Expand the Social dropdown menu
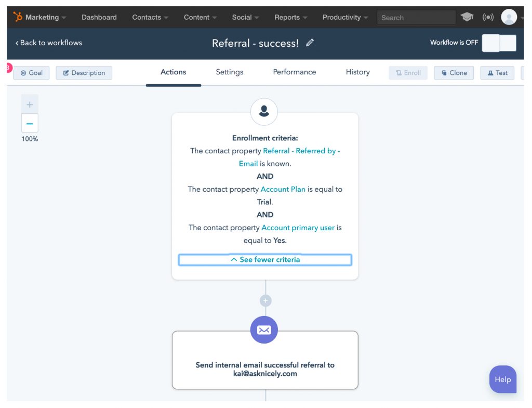 tap(245, 17)
